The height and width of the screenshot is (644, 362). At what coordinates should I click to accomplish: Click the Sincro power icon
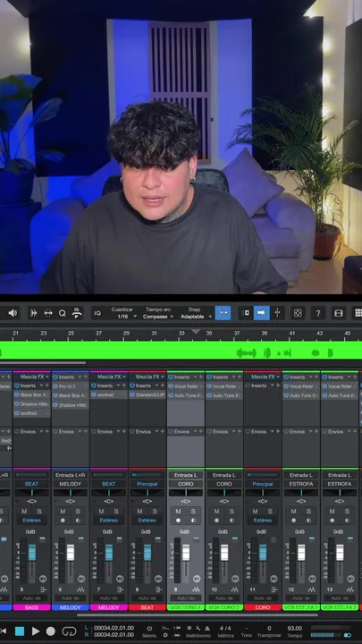tap(149, 629)
